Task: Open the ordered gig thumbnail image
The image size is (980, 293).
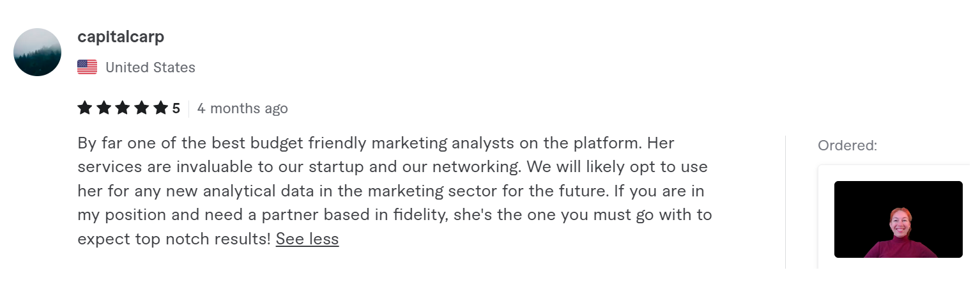Action: click(898, 219)
